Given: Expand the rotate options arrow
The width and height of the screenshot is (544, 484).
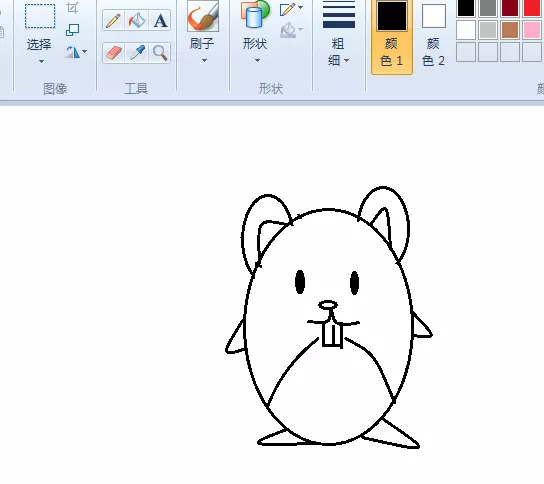Looking at the screenshot, I should [85, 52].
